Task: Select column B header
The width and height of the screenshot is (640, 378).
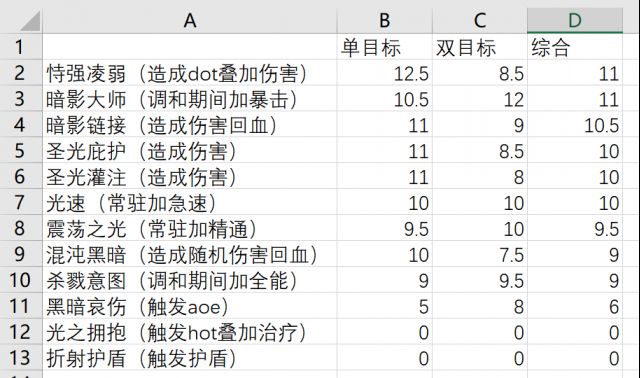Action: [x=384, y=20]
